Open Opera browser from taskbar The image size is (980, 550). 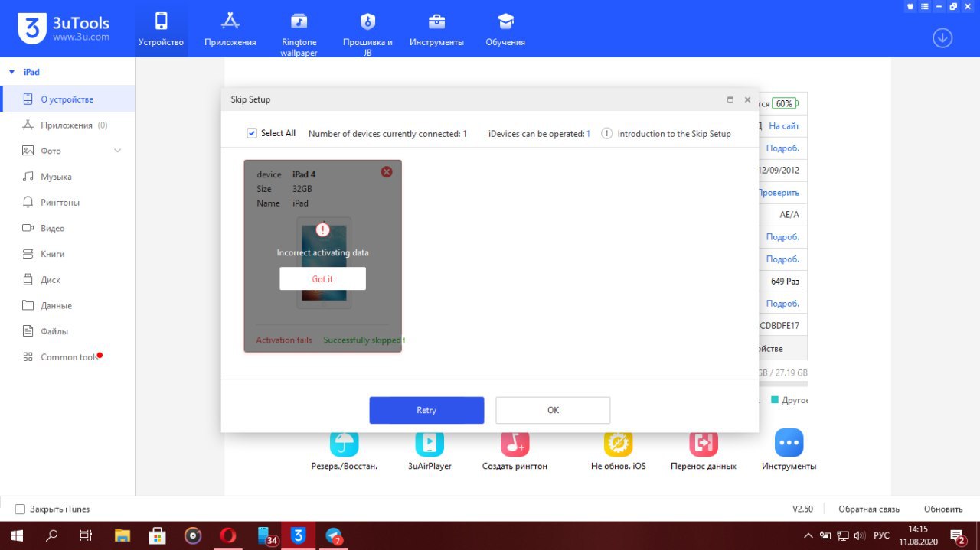[228, 535]
